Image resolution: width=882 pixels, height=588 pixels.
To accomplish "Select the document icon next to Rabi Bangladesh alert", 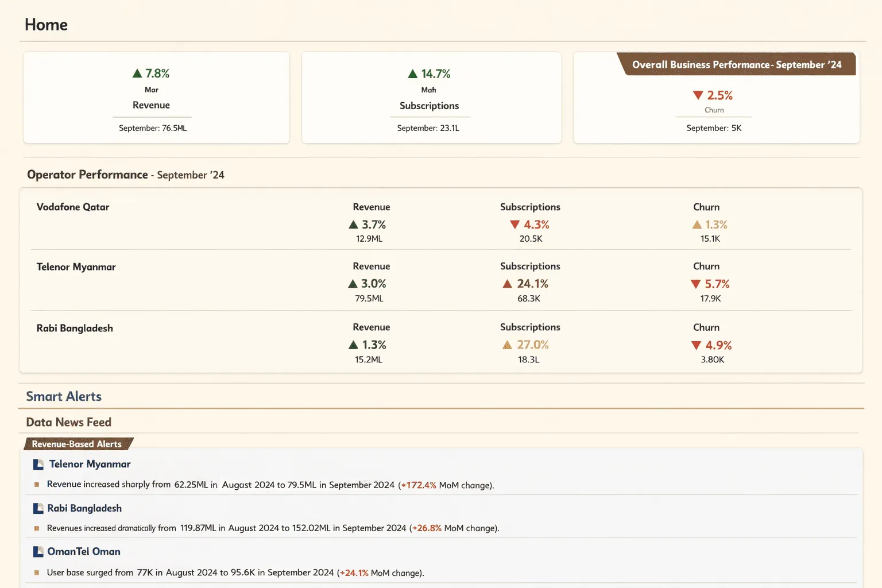I will (x=38, y=508).
